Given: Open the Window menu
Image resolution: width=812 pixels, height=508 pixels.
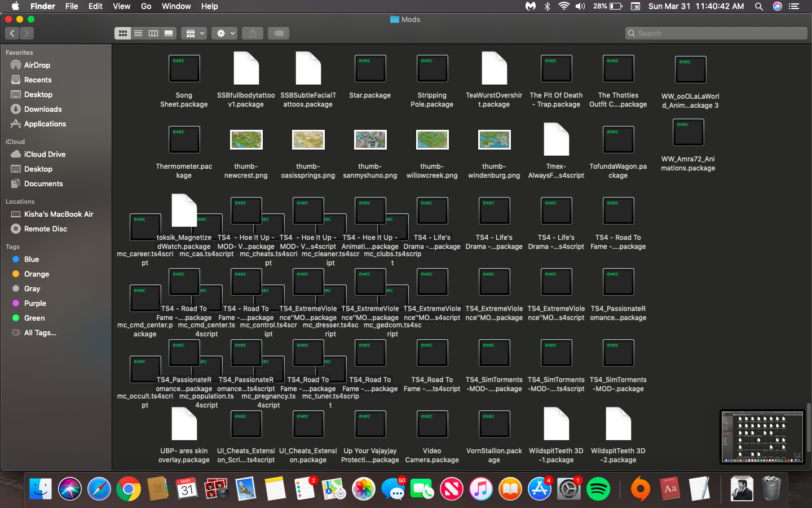Looking at the screenshot, I should (176, 6).
